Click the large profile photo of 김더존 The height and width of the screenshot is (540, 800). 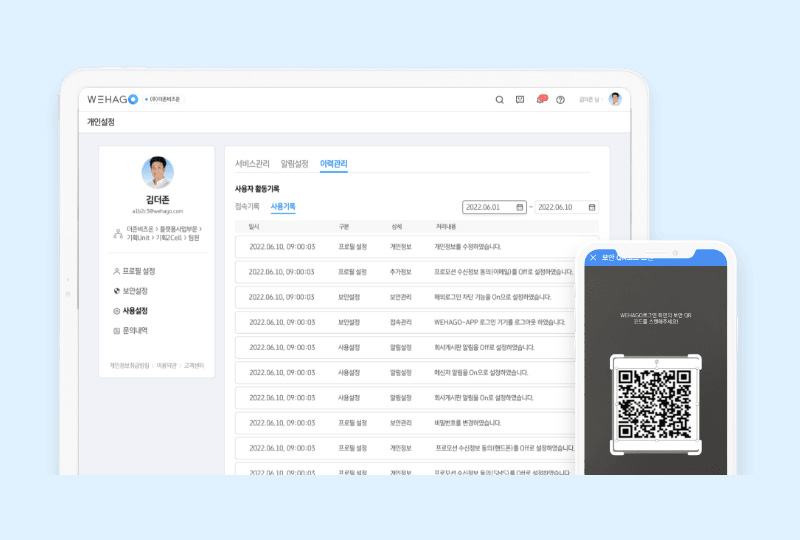[158, 172]
